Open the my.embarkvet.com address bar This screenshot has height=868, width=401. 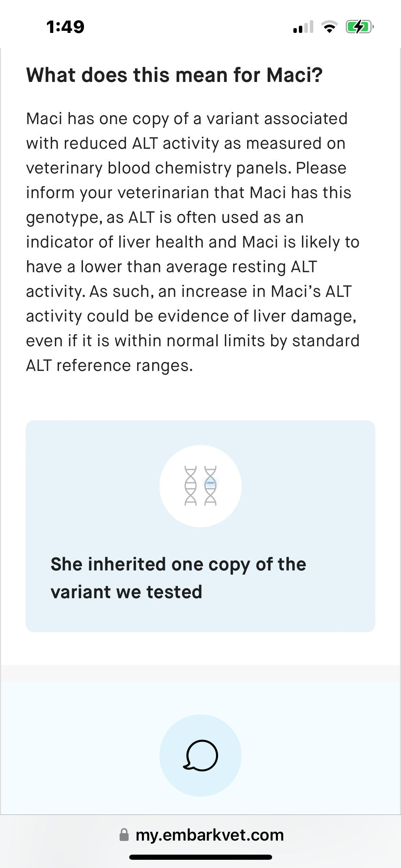[200, 835]
